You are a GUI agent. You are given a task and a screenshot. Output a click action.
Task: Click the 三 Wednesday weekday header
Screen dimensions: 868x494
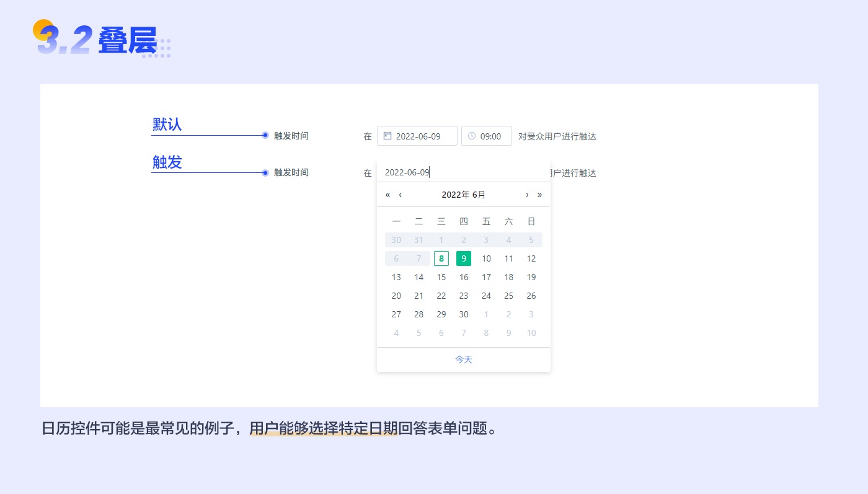441,221
